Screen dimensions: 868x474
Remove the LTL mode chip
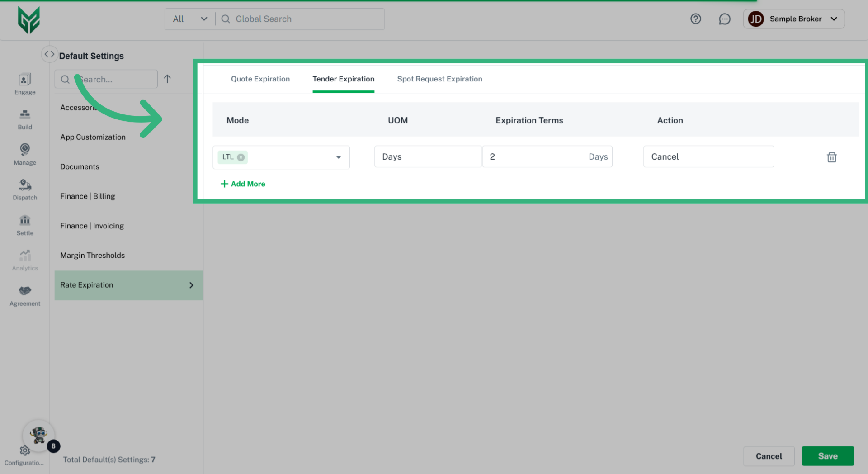point(241,157)
